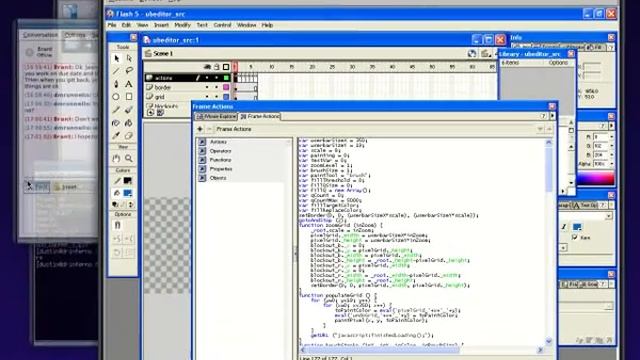
Task: Toggle the Kern checkbox
Action: 575,238
